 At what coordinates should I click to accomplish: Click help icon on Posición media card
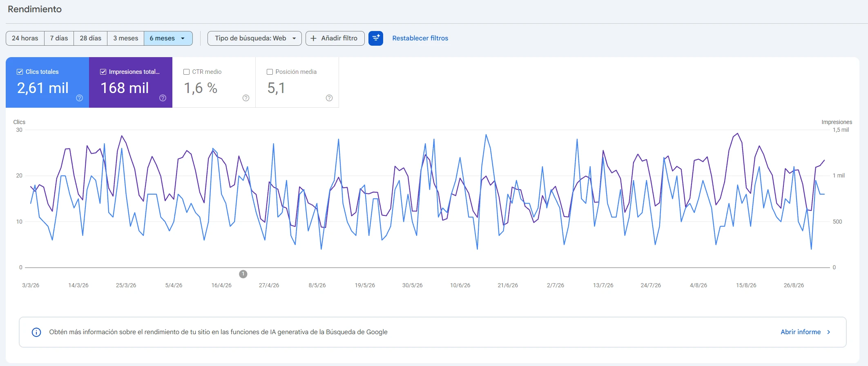click(x=329, y=98)
